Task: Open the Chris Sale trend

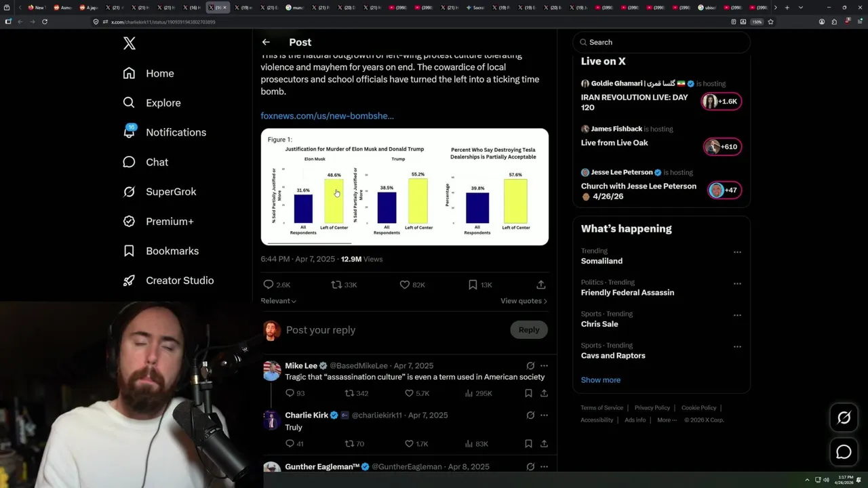Action: [x=599, y=324]
